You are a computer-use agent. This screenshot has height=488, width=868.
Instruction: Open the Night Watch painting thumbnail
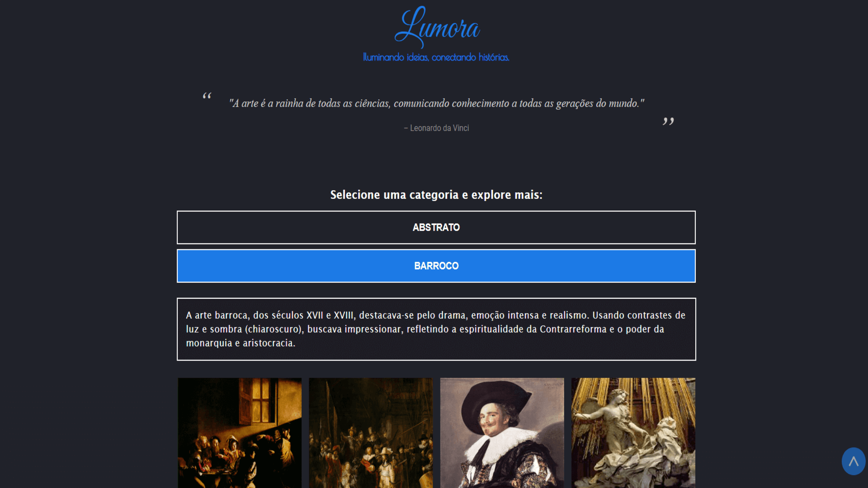(371, 433)
